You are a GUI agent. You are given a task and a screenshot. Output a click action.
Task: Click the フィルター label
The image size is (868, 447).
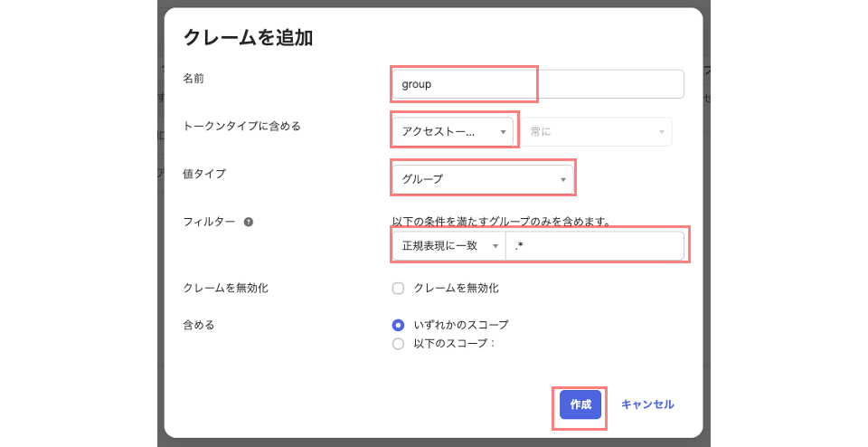click(x=209, y=222)
